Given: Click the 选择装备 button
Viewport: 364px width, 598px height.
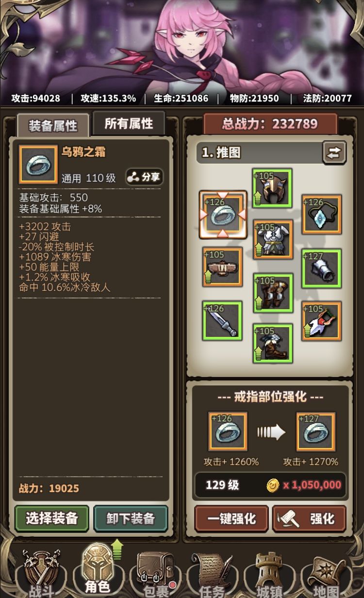Looking at the screenshot, I should pos(52,518).
